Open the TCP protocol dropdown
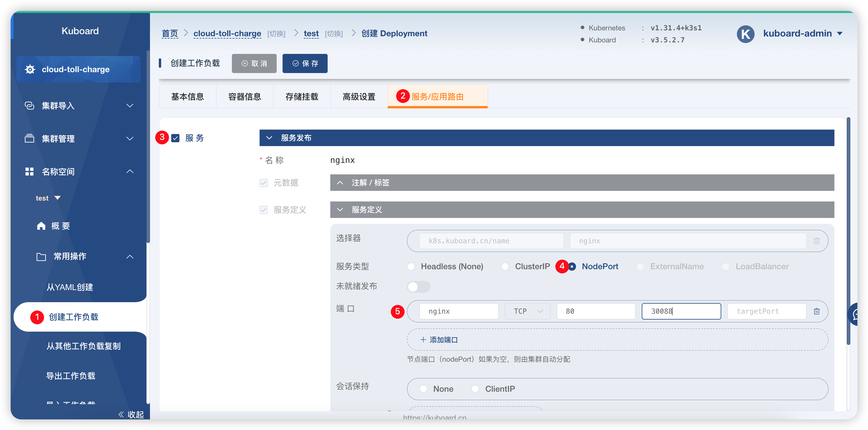This screenshot has width=868, height=430. (x=527, y=311)
